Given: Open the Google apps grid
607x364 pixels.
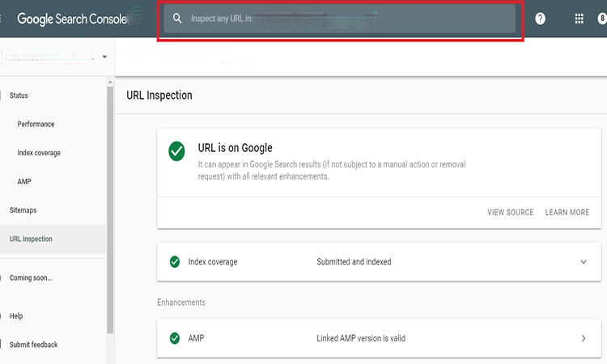Looking at the screenshot, I should pyautogui.click(x=579, y=19).
